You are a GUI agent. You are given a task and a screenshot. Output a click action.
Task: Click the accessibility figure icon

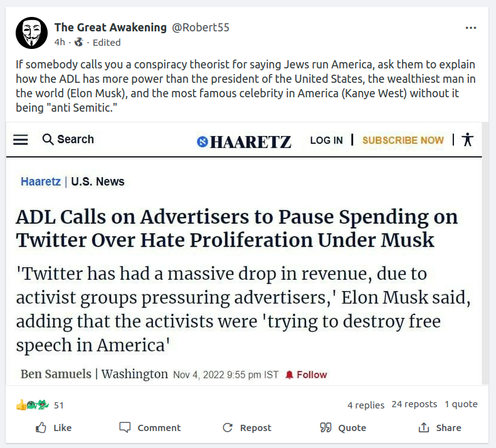[467, 139]
